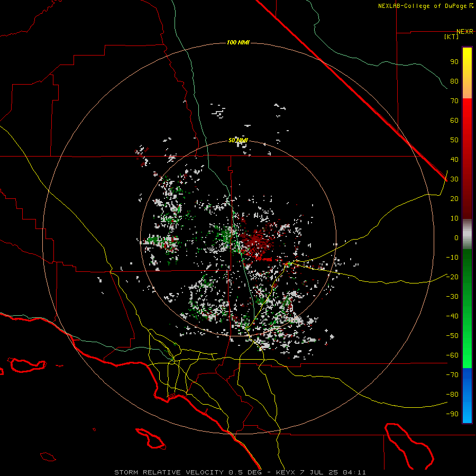The width and height of the screenshot is (476, 476).
Task: Pick the yellow top segment of the color bar
Action: pyautogui.click(x=467, y=73)
